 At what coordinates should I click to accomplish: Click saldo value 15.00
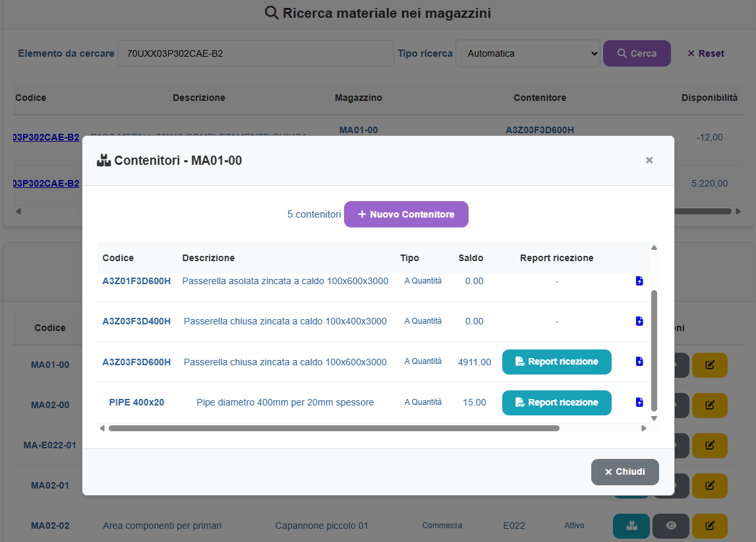pos(475,402)
